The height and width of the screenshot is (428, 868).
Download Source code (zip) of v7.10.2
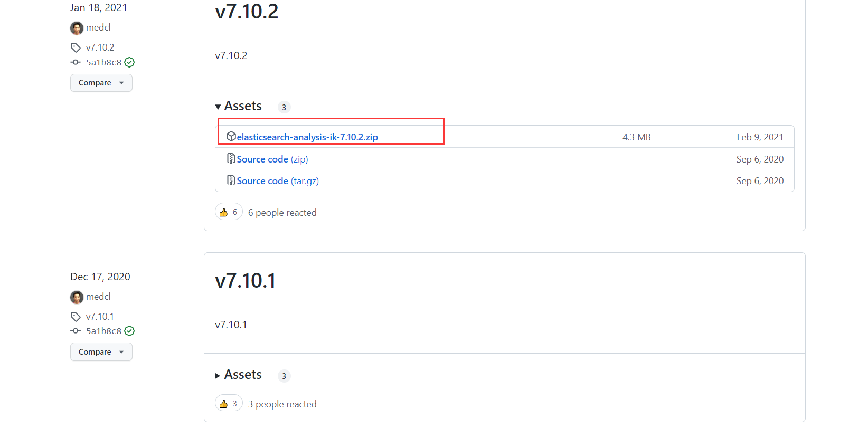click(x=272, y=159)
